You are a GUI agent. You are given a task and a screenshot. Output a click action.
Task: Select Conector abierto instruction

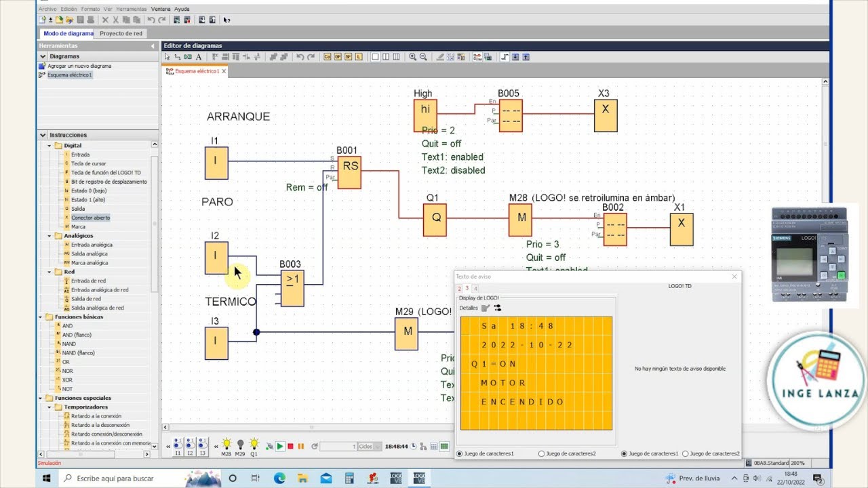[90, 218]
